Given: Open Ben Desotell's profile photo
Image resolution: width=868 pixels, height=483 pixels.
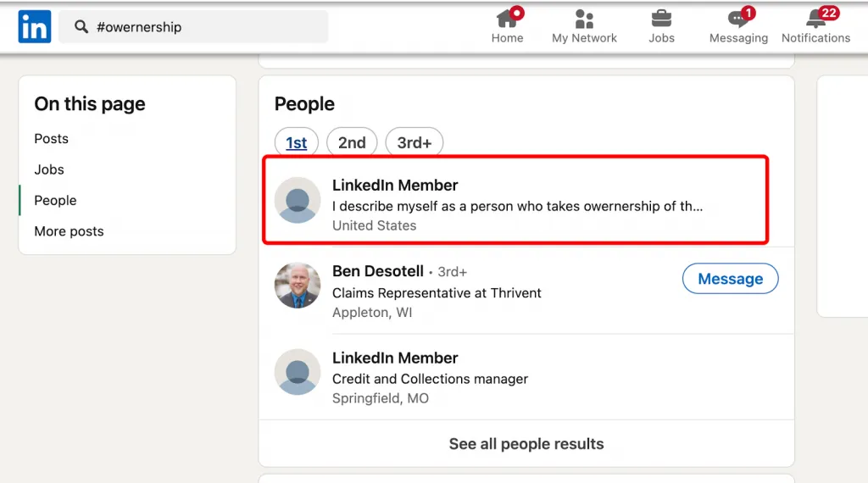Looking at the screenshot, I should pos(298,286).
